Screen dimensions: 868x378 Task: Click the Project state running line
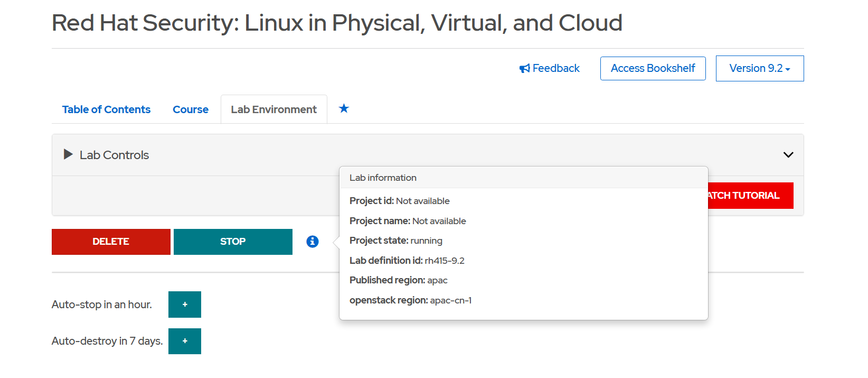point(396,241)
